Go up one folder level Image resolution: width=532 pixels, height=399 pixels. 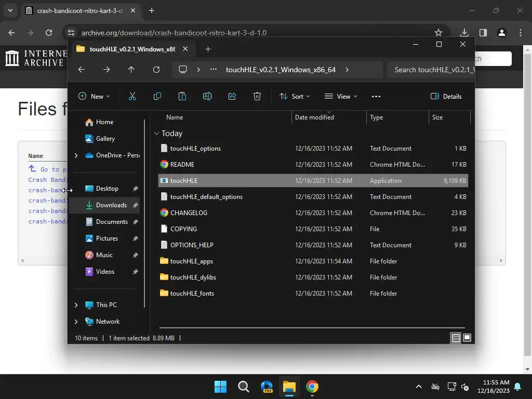[131, 70]
